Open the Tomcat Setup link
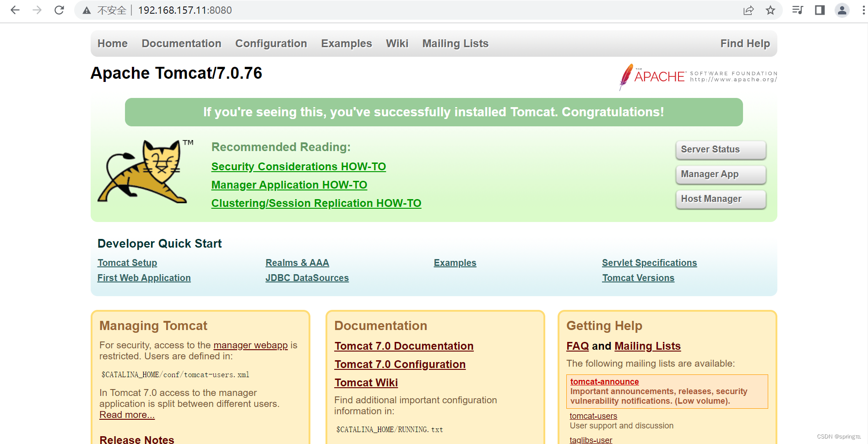Image resolution: width=868 pixels, height=444 pixels. coord(127,263)
